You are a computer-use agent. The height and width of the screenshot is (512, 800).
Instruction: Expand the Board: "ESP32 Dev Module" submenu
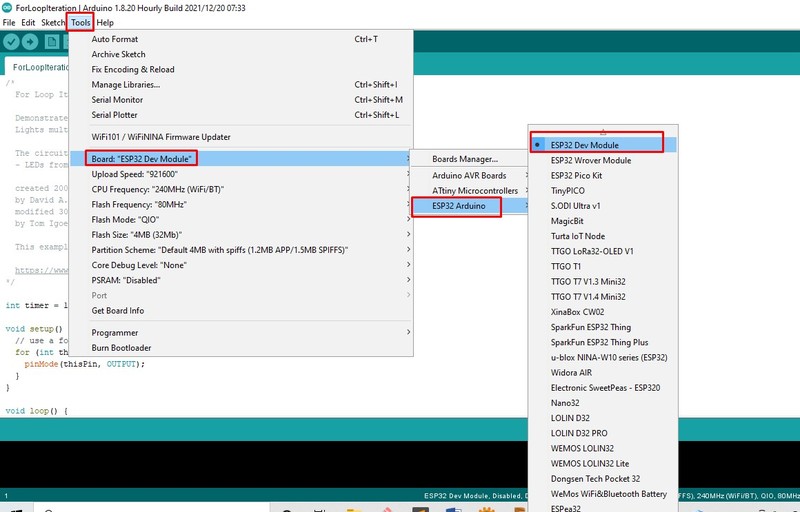(x=240, y=159)
